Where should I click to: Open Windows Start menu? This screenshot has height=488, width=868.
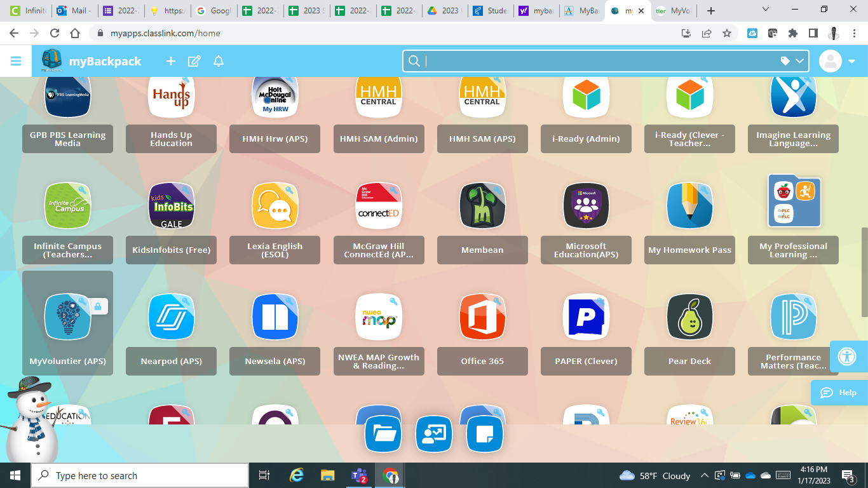(x=15, y=475)
